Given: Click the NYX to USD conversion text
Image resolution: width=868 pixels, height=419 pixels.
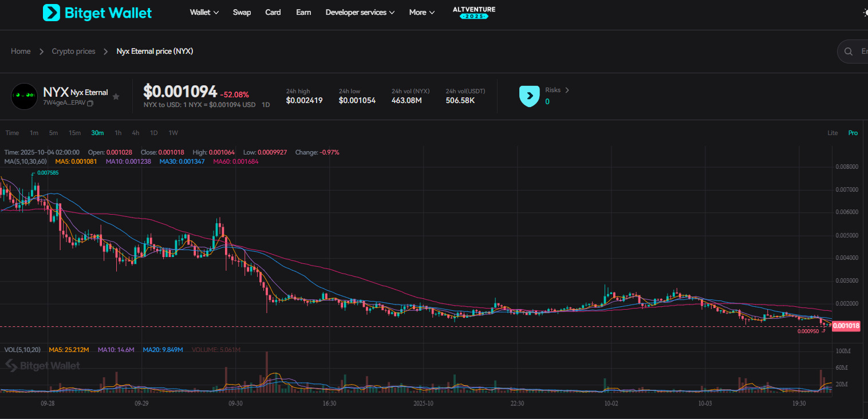Looking at the screenshot, I should pos(199,105).
